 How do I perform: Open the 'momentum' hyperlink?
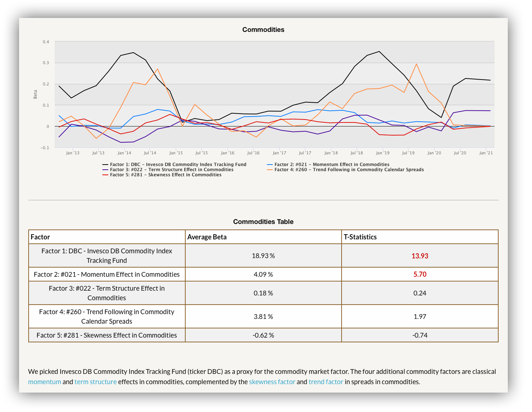[x=44, y=382]
